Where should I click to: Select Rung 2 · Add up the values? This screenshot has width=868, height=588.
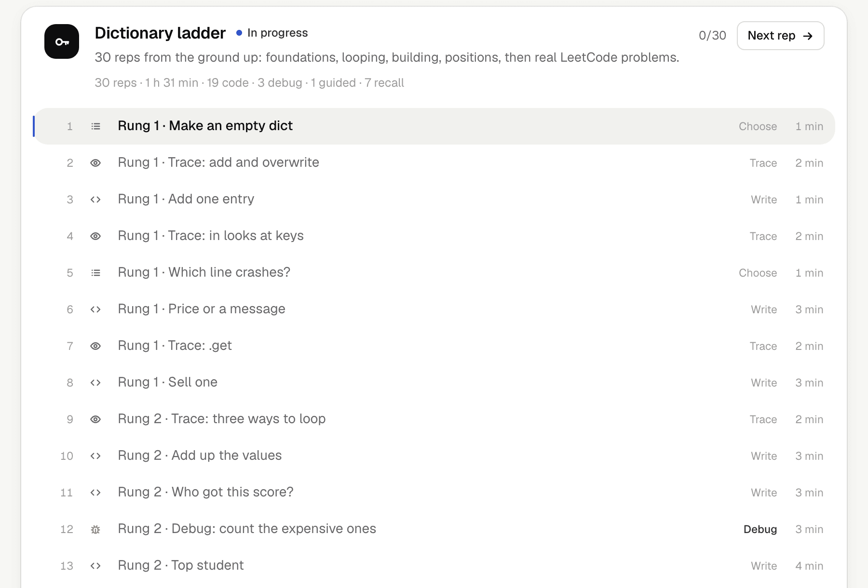(x=434, y=456)
